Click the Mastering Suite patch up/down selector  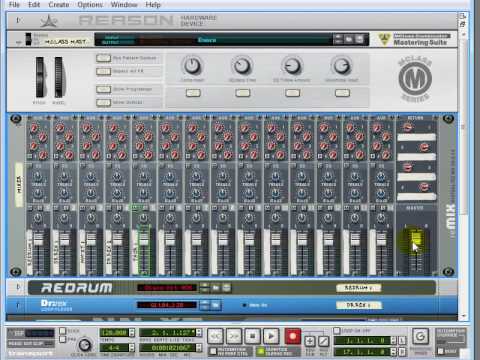pyautogui.click(x=338, y=39)
